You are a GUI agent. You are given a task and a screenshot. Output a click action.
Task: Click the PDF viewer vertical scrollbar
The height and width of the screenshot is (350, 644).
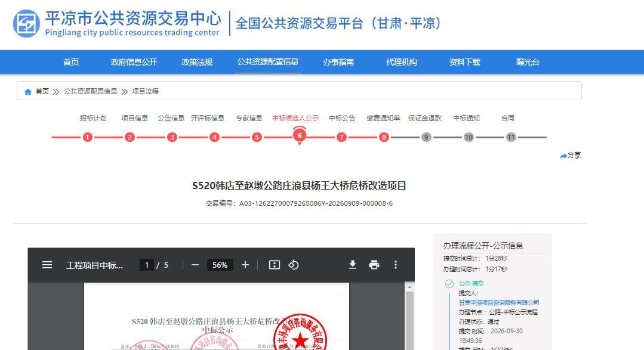409,321
